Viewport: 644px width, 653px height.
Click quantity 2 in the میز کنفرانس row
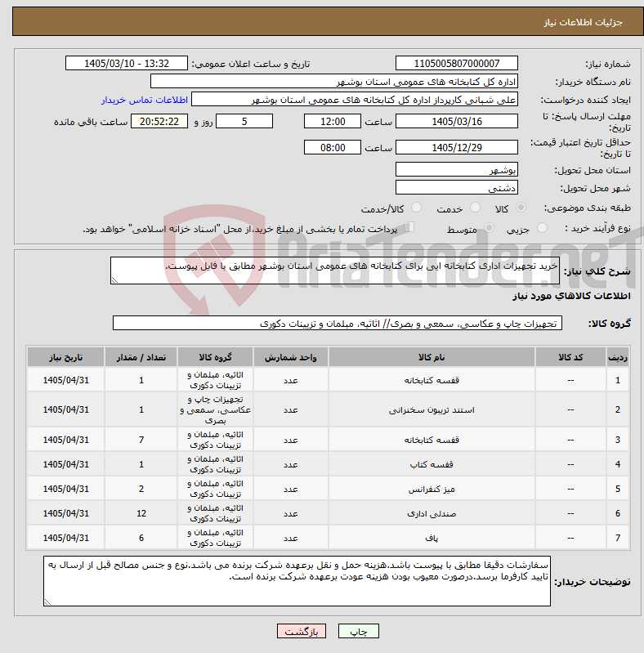[141, 489]
